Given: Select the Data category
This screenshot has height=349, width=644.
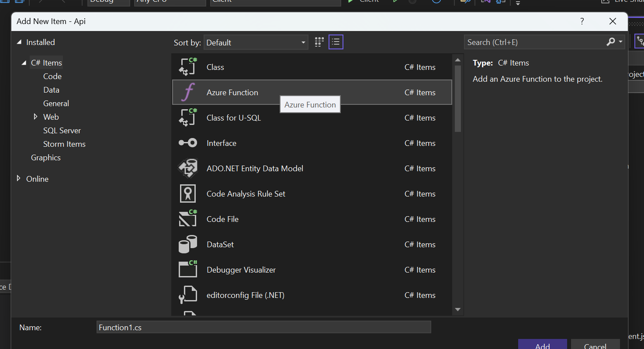Looking at the screenshot, I should coord(51,90).
